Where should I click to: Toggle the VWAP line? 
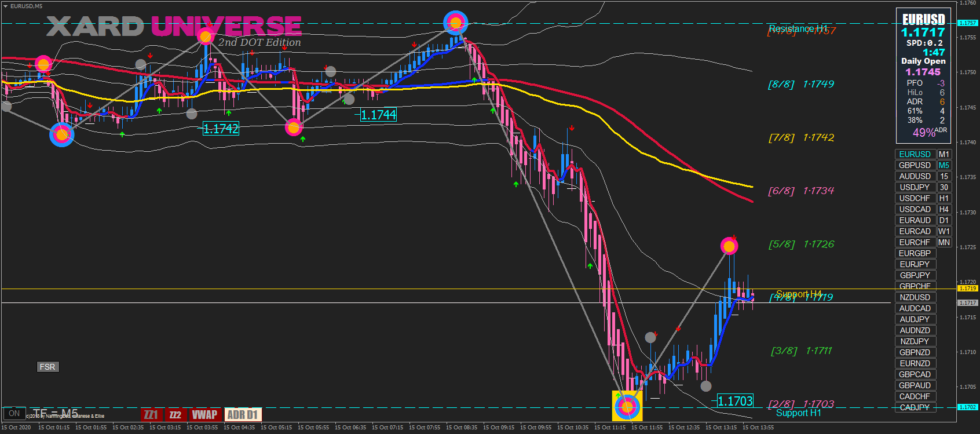point(204,414)
